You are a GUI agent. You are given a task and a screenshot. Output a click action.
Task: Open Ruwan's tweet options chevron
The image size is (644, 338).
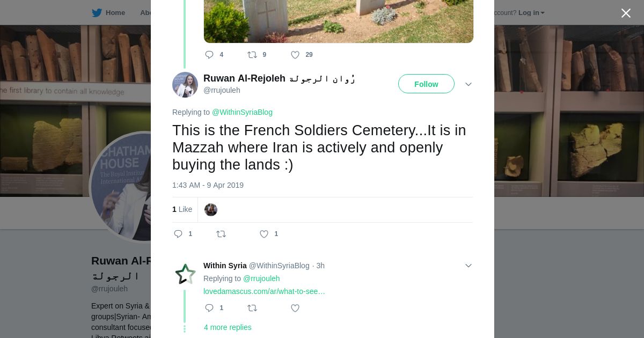pos(469,84)
